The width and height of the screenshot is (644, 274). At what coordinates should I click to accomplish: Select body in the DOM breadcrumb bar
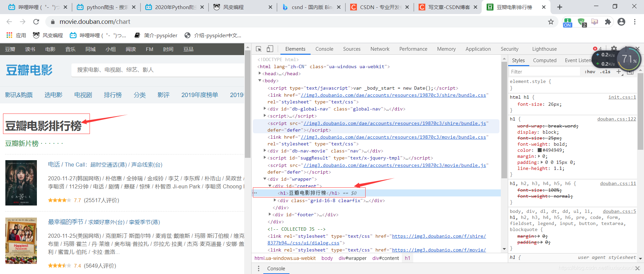click(327, 258)
